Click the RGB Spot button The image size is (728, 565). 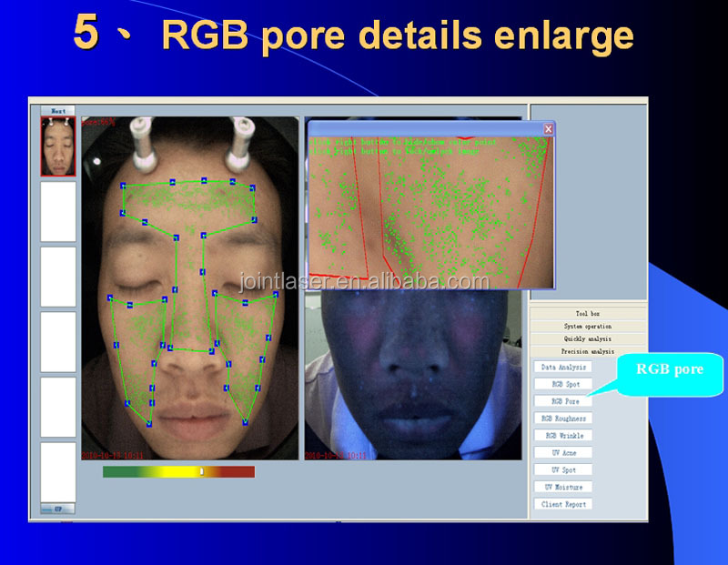(563, 384)
